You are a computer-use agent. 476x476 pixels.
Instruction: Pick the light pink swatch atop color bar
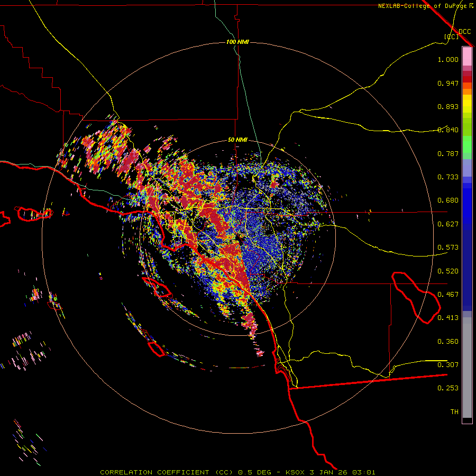467,57
